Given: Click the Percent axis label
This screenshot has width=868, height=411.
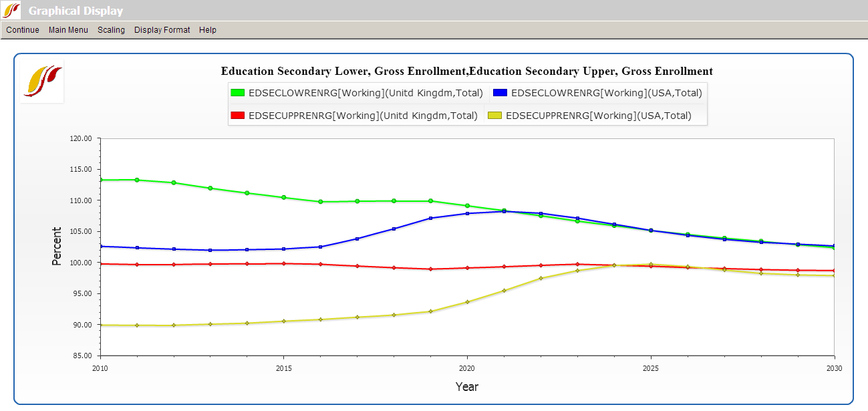Looking at the screenshot, I should 57,247.
